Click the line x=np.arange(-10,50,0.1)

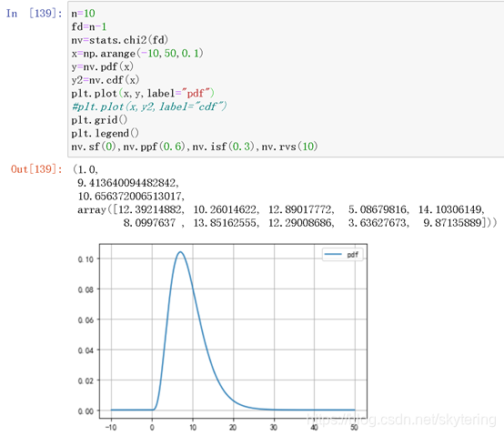tap(137, 53)
